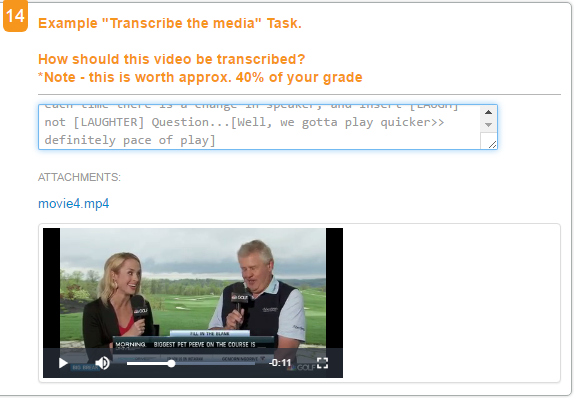Viewport: 583px width, 410px height.
Task: Click the orange number 14 badge
Action: pos(15,16)
